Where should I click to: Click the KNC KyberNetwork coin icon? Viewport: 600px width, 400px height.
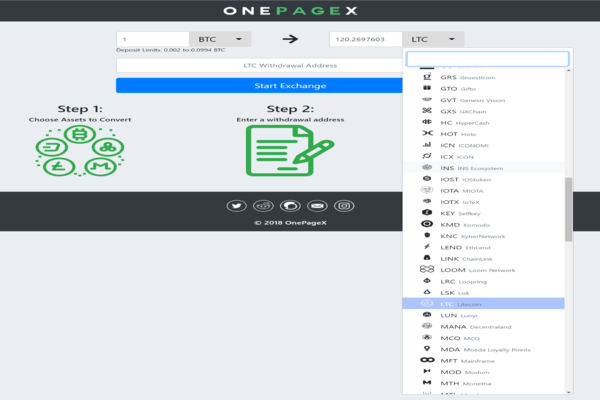[x=427, y=235]
